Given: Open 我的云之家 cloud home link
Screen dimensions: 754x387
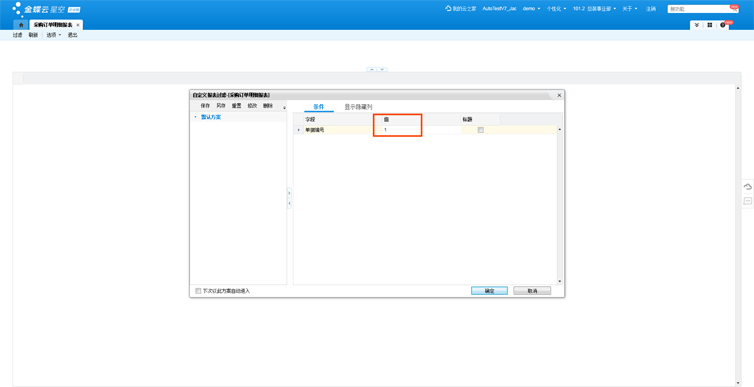Looking at the screenshot, I should coord(461,9).
